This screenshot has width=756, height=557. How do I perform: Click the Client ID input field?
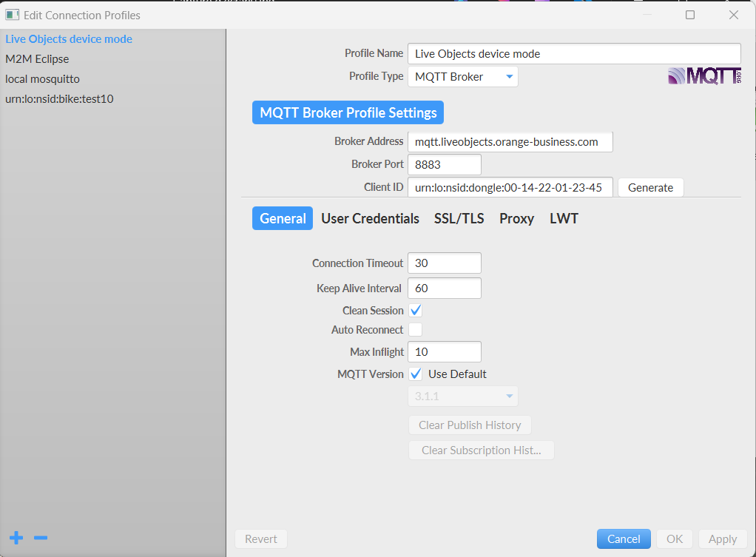click(x=510, y=188)
